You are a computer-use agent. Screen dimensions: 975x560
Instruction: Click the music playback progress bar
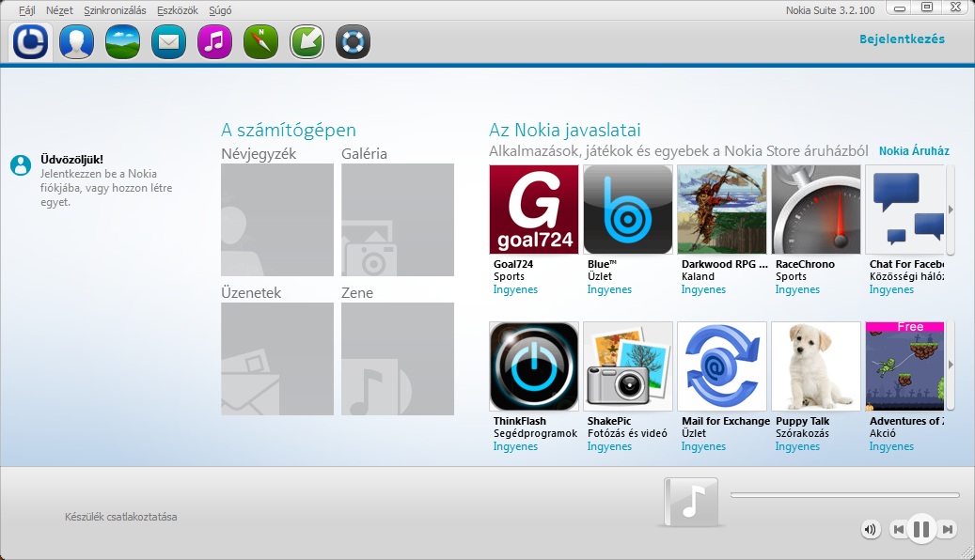coord(845,495)
